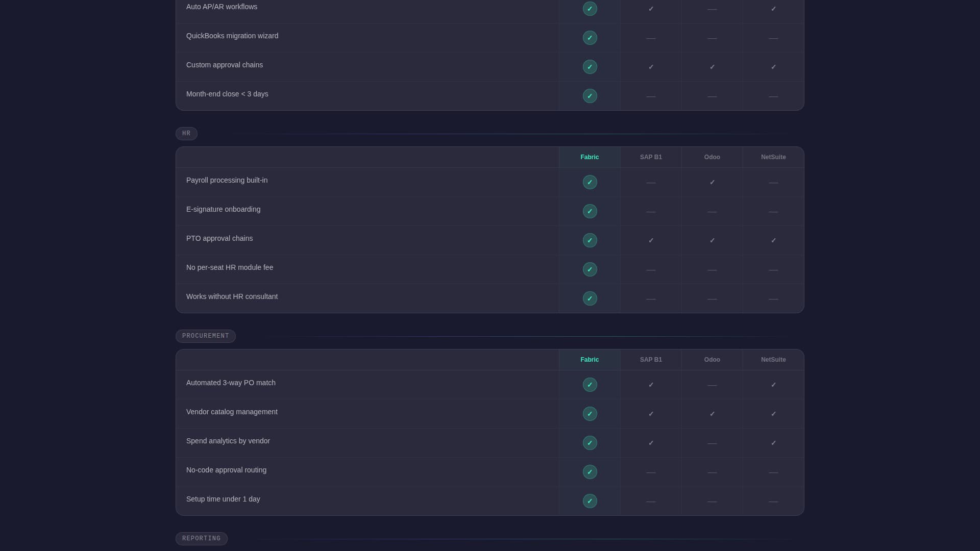
Task: Click Fabric checkmark for Payroll processing built-in
Action: click(x=590, y=182)
